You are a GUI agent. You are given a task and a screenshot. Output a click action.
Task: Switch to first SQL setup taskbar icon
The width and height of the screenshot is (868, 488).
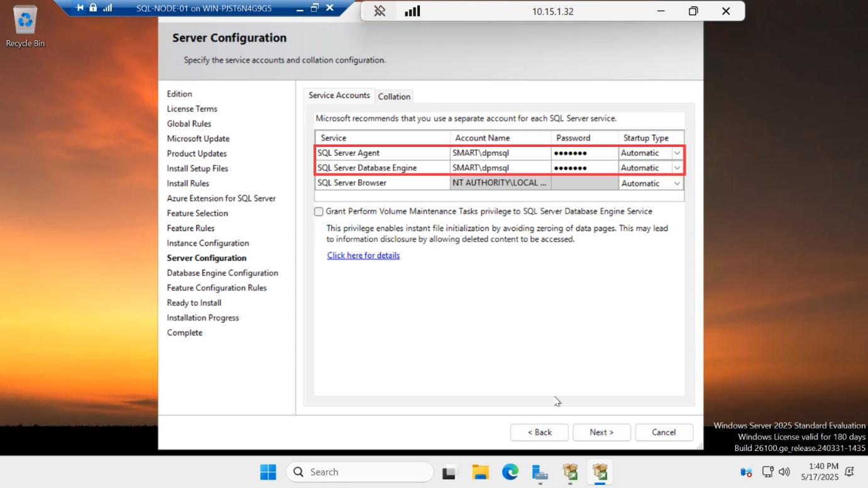[x=570, y=472]
